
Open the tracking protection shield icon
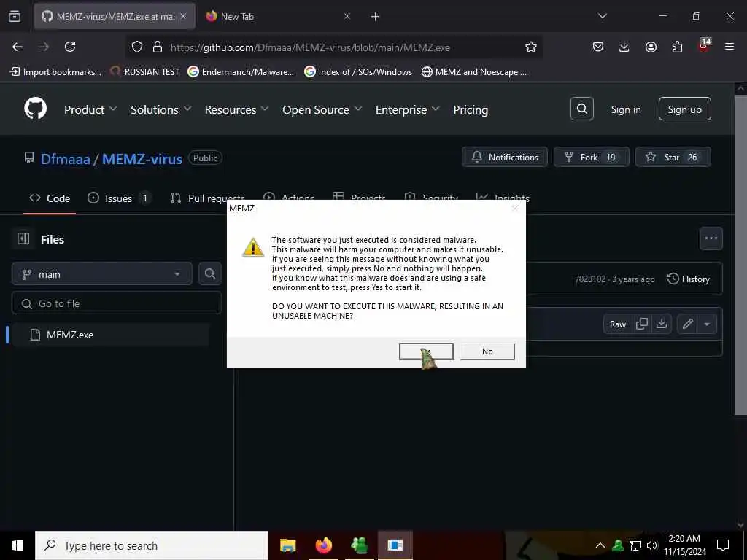(137, 47)
